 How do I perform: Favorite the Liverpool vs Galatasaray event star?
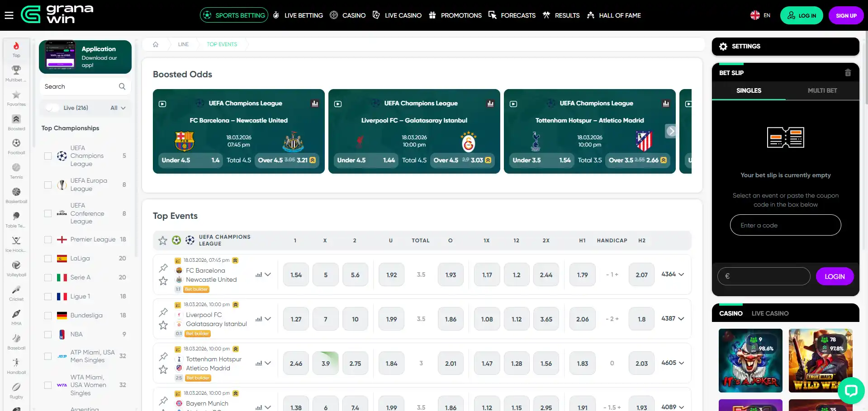point(163,325)
